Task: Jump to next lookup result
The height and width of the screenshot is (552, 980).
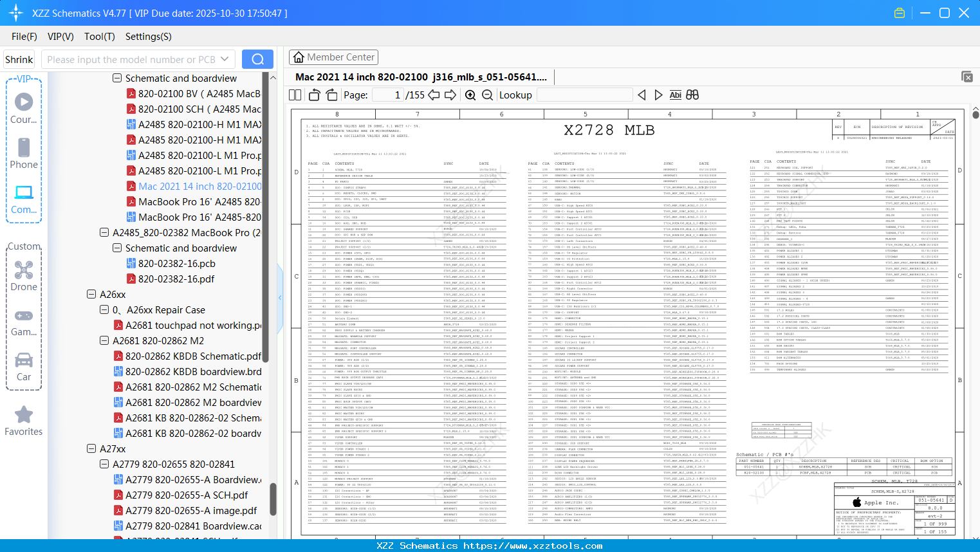Action: pos(658,95)
